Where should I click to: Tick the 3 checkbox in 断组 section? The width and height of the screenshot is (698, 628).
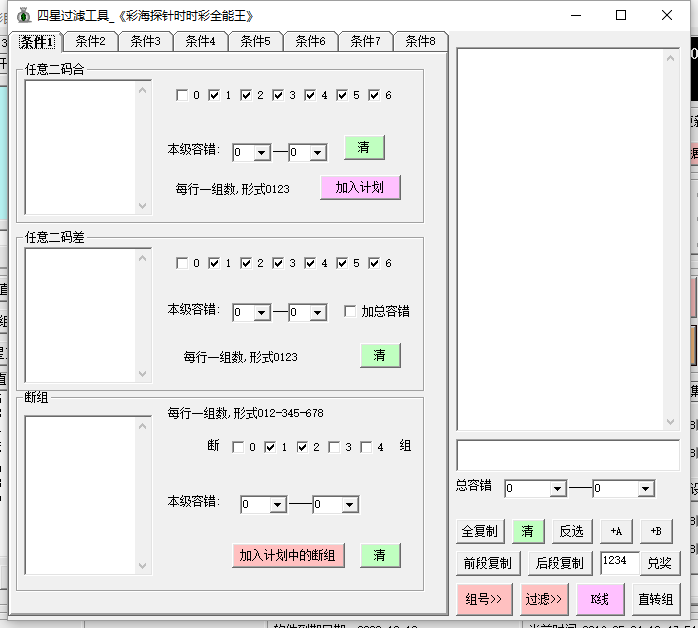[334, 447]
